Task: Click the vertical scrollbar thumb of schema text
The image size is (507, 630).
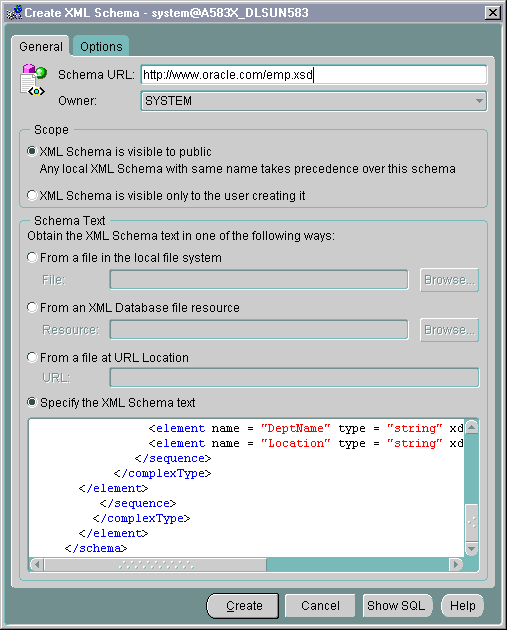Action: [x=472, y=522]
